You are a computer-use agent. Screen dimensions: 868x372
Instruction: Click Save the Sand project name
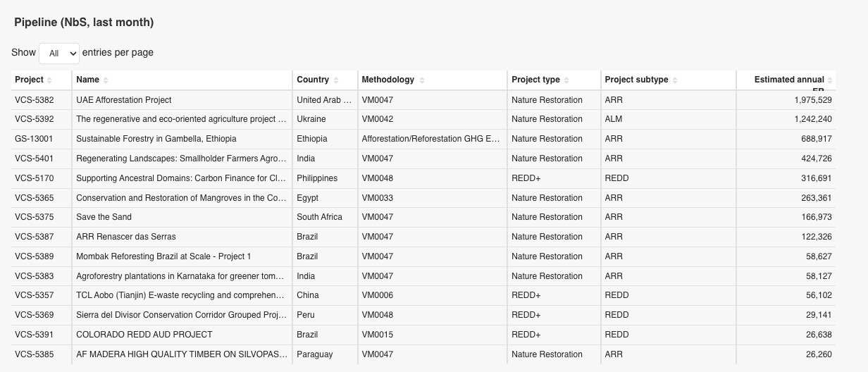click(104, 217)
